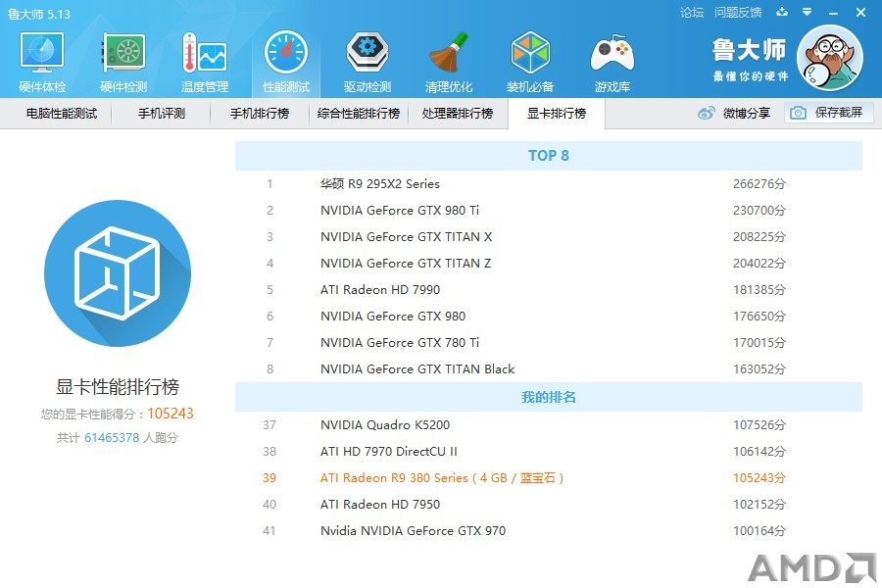The image size is (882, 588).
Task: Click the 我的排名 header
Action: (549, 397)
